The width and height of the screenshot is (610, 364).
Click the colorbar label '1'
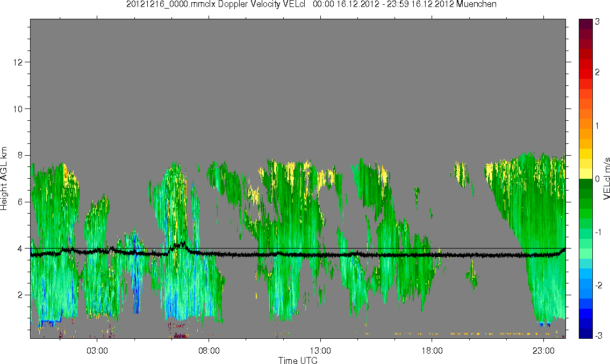[x=598, y=126]
